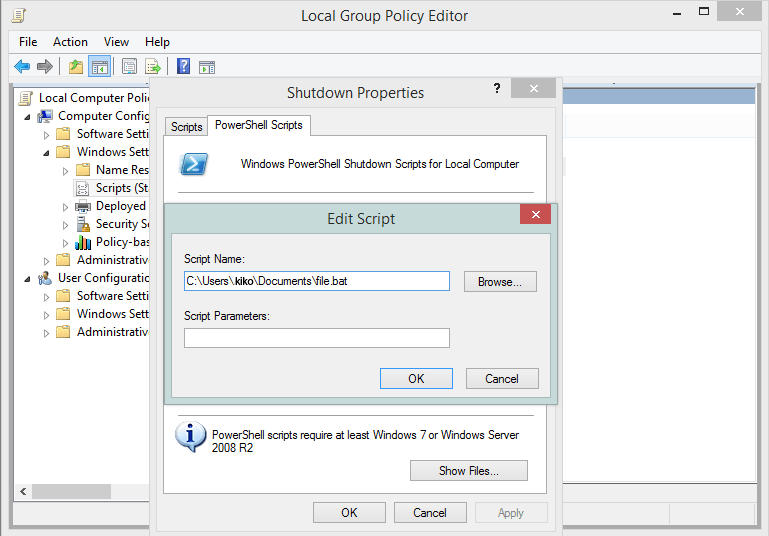769x536 pixels.
Task: Expand the Deployed Printers node
Action: pyautogui.click(x=66, y=207)
